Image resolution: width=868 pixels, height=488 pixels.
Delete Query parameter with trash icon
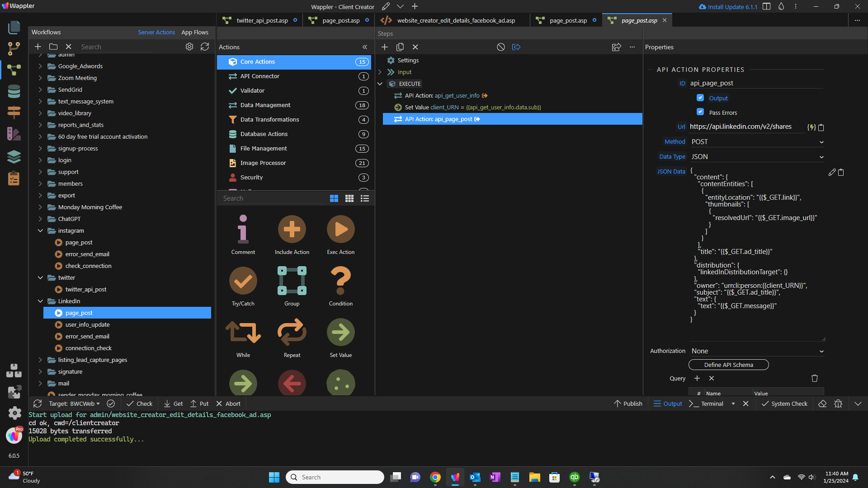click(x=815, y=378)
